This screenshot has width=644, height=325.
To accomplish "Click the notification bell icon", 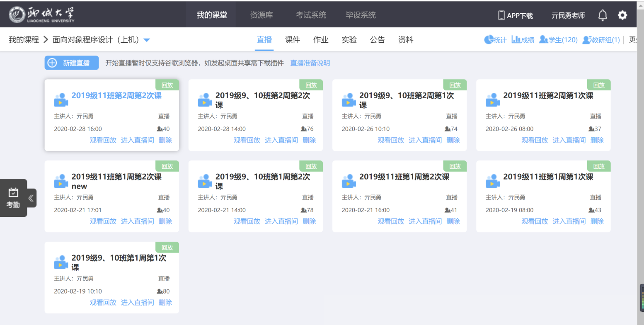I will tap(603, 15).
